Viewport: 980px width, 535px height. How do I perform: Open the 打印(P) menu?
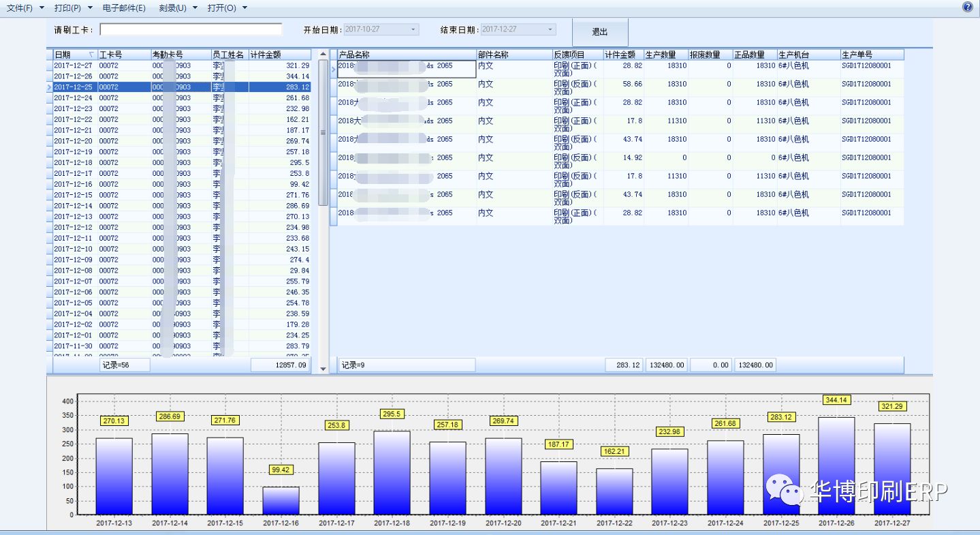coord(67,7)
